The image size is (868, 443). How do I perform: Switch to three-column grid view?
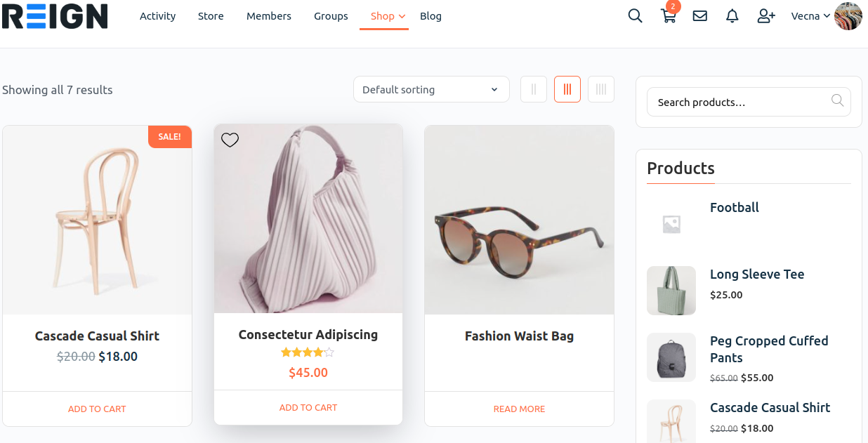click(567, 89)
